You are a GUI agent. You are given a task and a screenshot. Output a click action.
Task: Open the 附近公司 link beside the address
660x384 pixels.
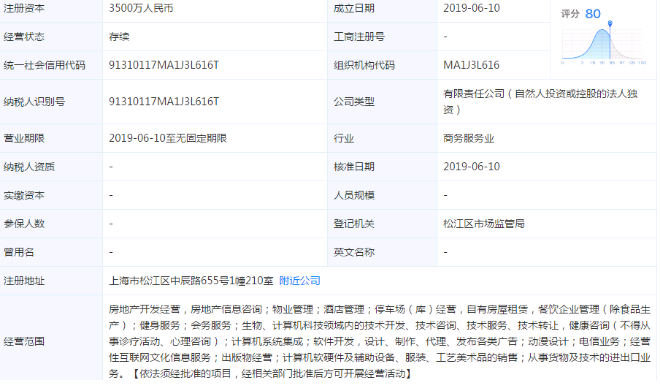300,281
